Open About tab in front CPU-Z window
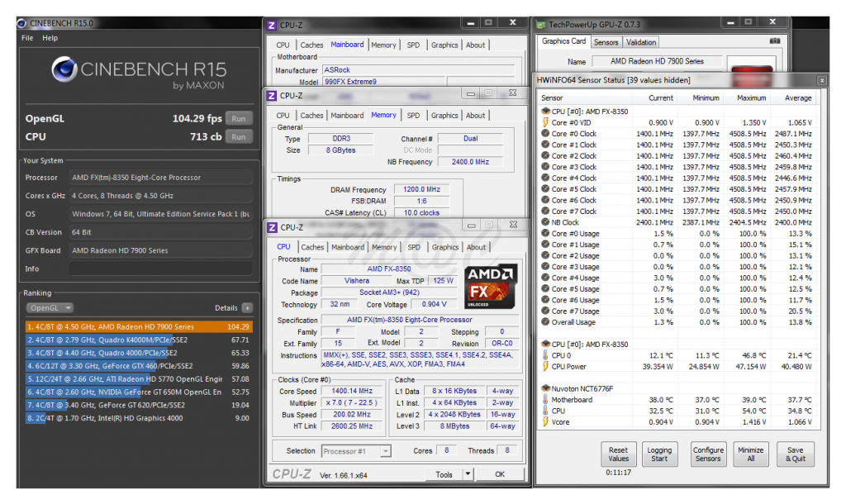Image resolution: width=846 pixels, height=504 pixels. (476, 247)
